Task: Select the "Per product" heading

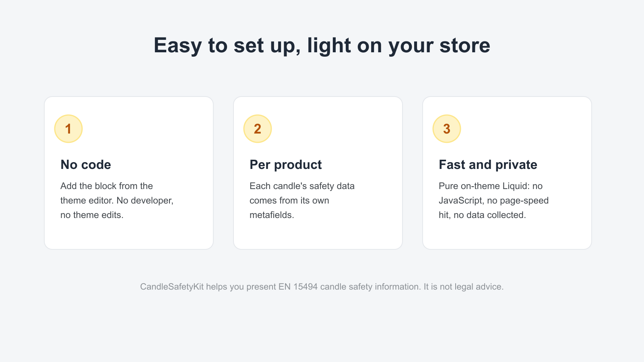Action: [x=286, y=165]
